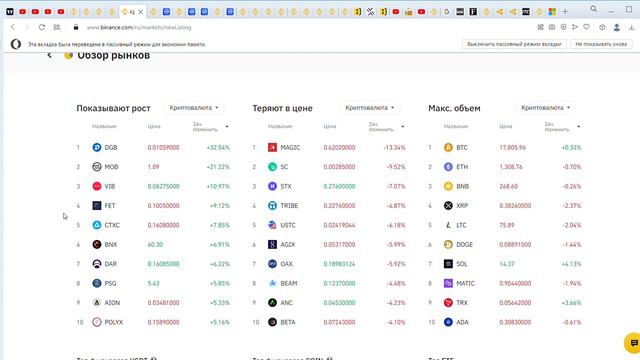Close the active Binance browser tab
The width and height of the screenshot is (640, 360).
(141, 12)
